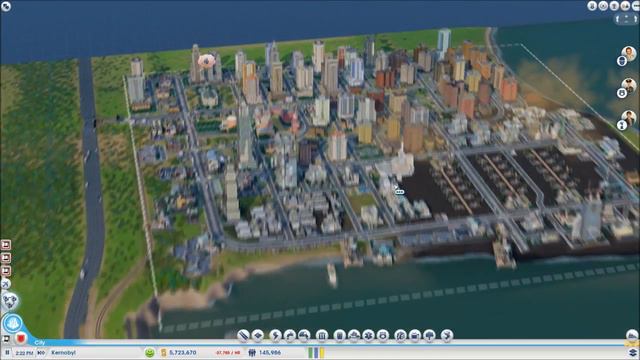The image size is (640, 360).
Task: Pause the simulation
Action: (x=7, y=353)
